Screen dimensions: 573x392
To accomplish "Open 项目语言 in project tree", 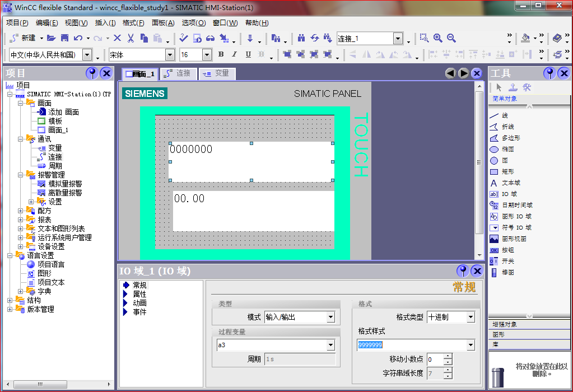I will coord(51,264).
